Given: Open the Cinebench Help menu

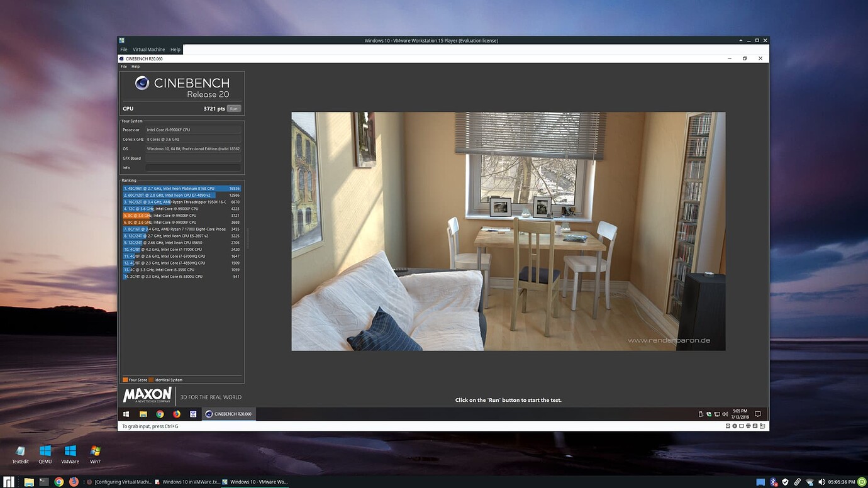Looking at the screenshot, I should point(135,66).
